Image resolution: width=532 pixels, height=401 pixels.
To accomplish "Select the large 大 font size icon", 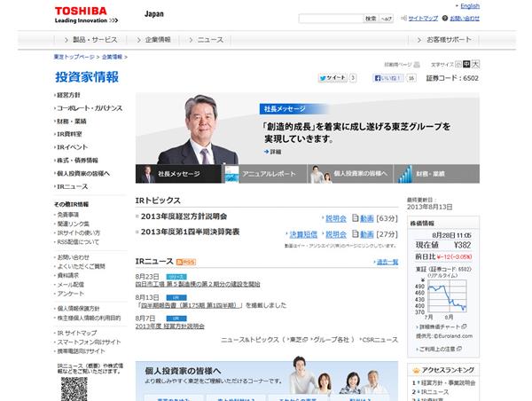I will (475, 64).
